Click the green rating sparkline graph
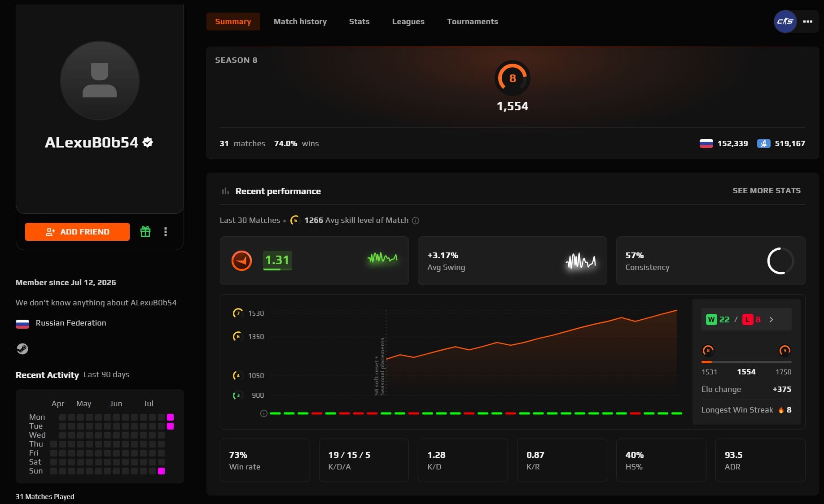824x504 pixels. point(382,258)
